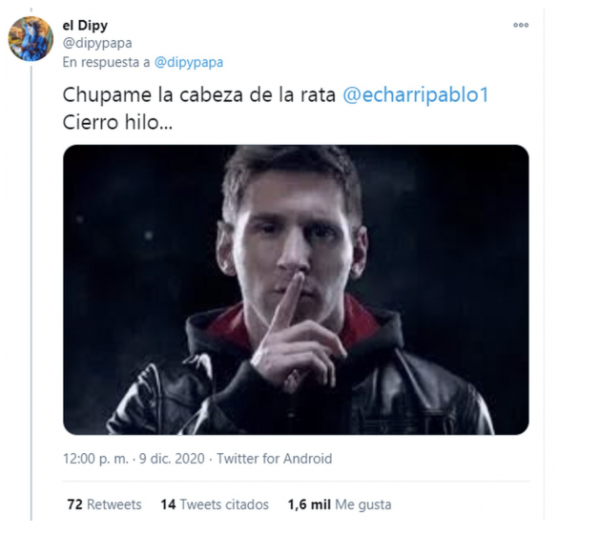Screen dimensions: 600x535
Task: View the 72 Retweets list
Action: pos(104,504)
